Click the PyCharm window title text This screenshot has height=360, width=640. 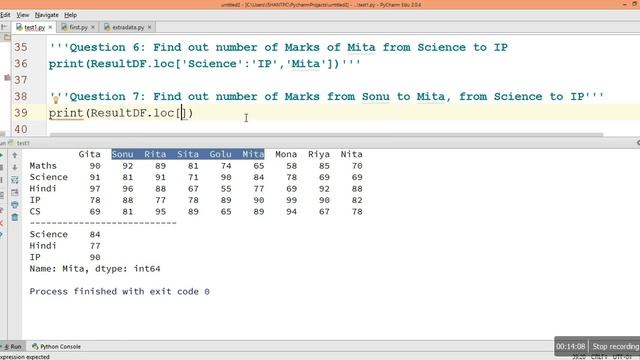pyautogui.click(x=320, y=4)
